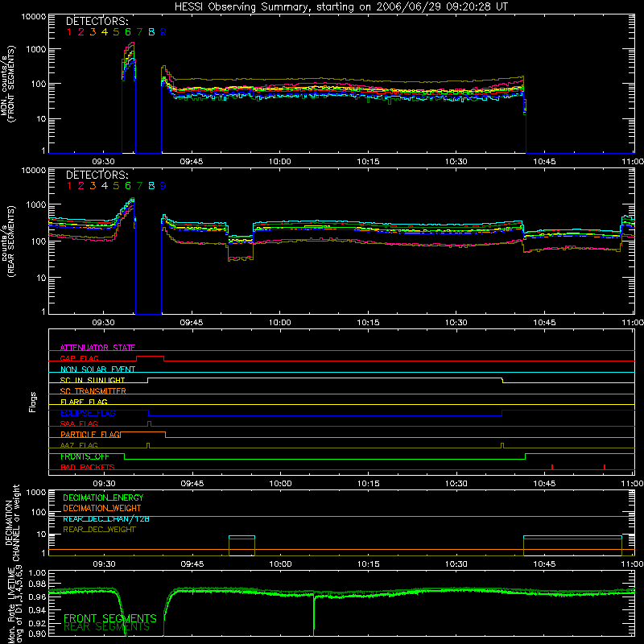This screenshot has width=644, height=644.
Task: Select detector 6 in rear segments legend
Action: click(128, 186)
